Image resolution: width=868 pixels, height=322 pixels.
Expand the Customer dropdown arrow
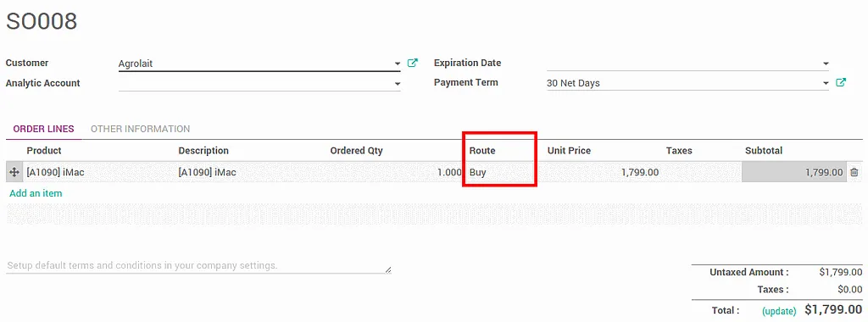coord(398,64)
